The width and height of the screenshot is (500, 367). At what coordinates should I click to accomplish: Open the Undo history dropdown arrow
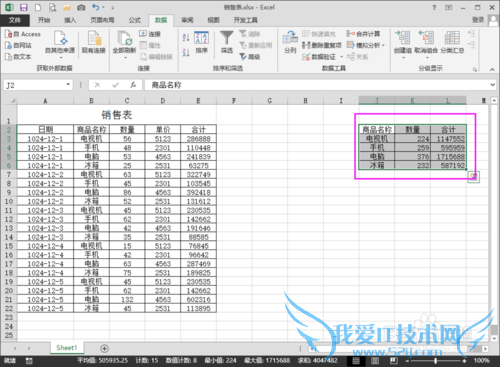103,7
